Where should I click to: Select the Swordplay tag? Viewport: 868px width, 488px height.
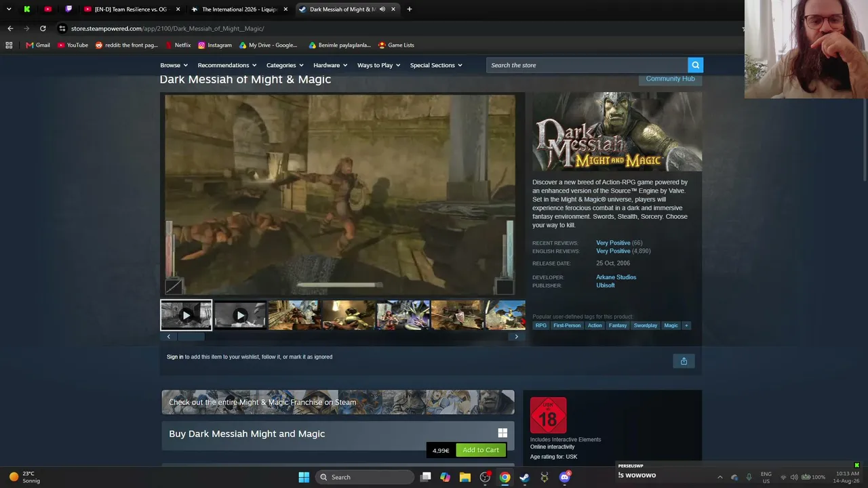(646, 325)
